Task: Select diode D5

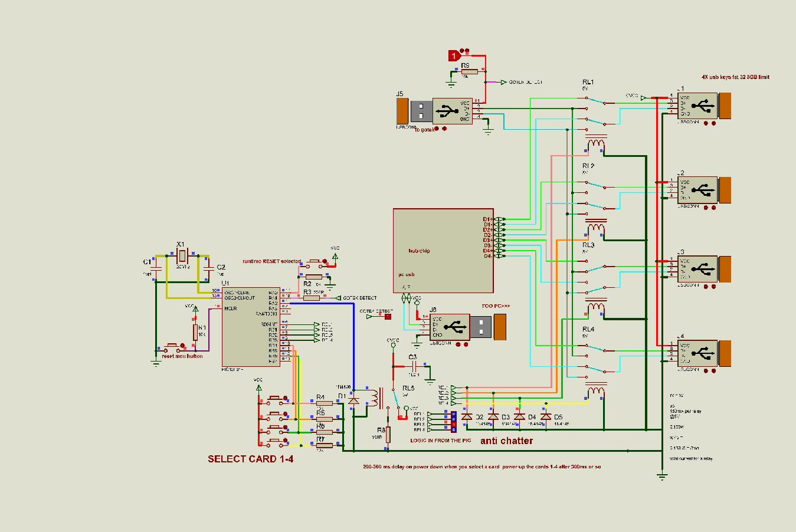Action: pos(546,416)
